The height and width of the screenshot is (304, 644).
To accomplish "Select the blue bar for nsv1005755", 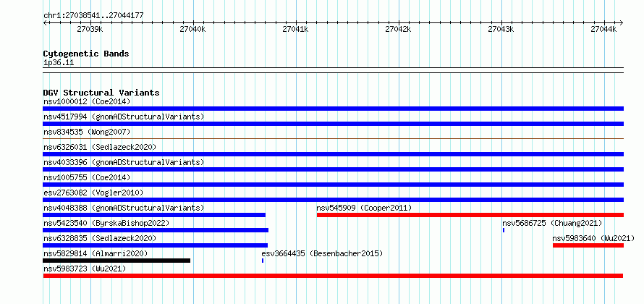I will 333,185.
